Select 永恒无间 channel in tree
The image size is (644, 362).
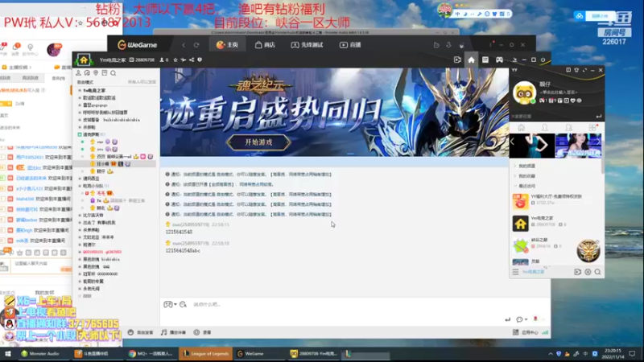point(91,289)
